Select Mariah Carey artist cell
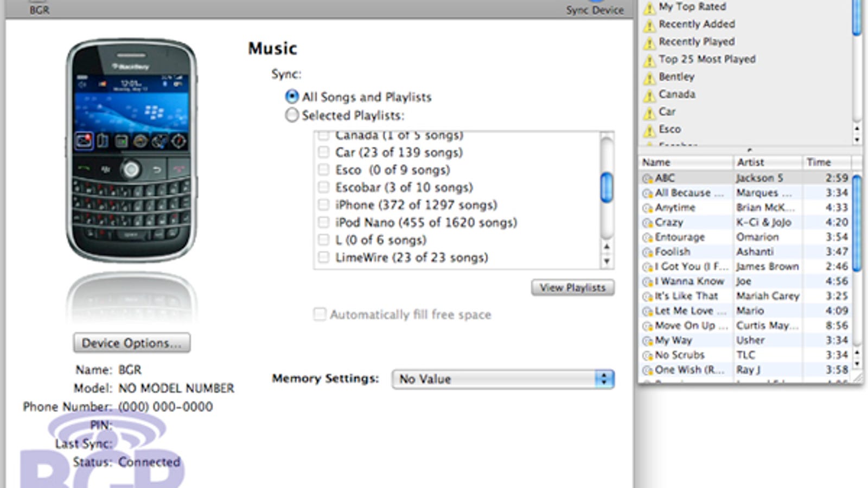The height and width of the screenshot is (488, 868). 767,296
